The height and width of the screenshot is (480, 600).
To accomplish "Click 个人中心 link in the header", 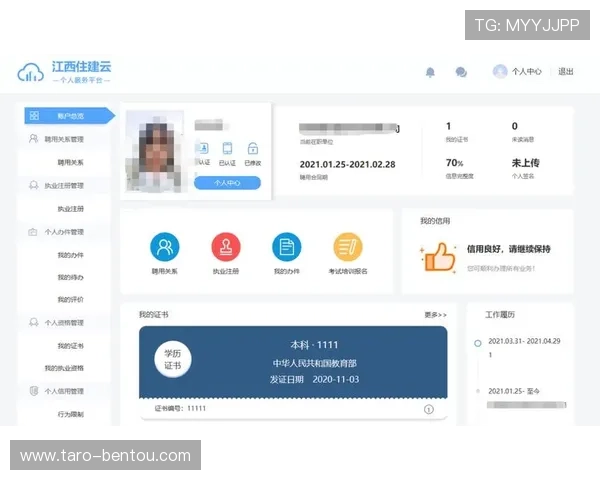I will click(527, 72).
